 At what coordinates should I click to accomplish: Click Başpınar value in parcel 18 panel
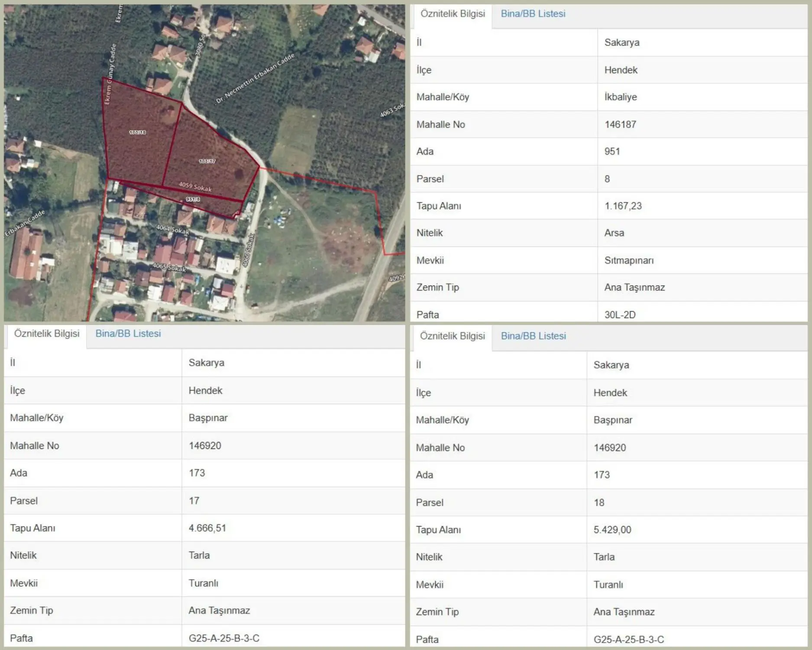(613, 420)
